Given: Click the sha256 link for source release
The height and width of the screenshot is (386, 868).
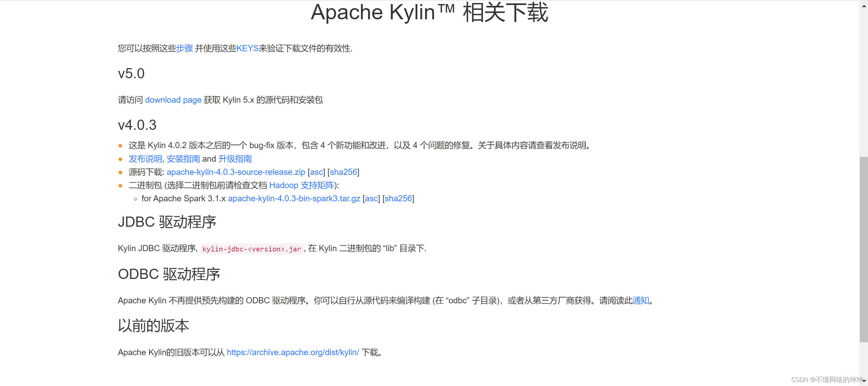Looking at the screenshot, I should point(343,172).
